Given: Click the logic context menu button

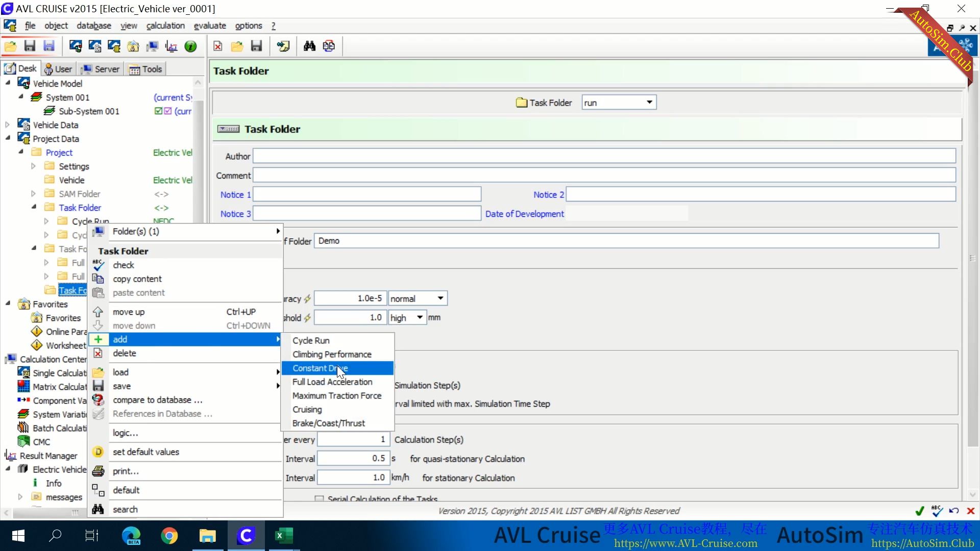Looking at the screenshot, I should tap(125, 433).
